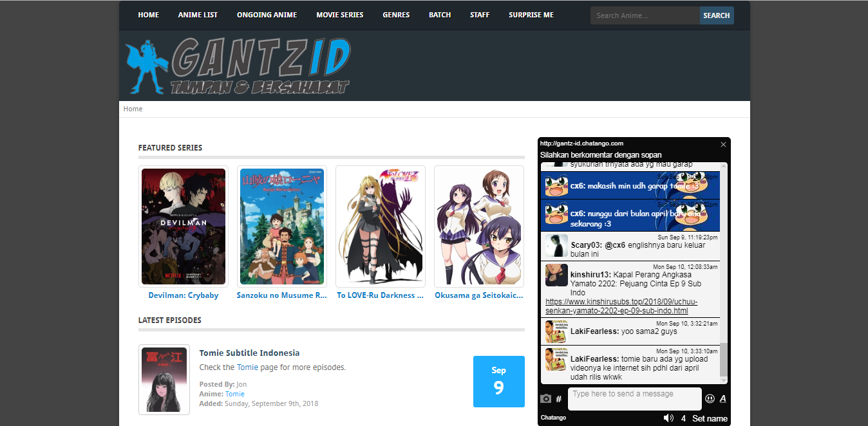Click kinshiru13 avatar in chat
This screenshot has height=426, width=868.
tap(556, 275)
